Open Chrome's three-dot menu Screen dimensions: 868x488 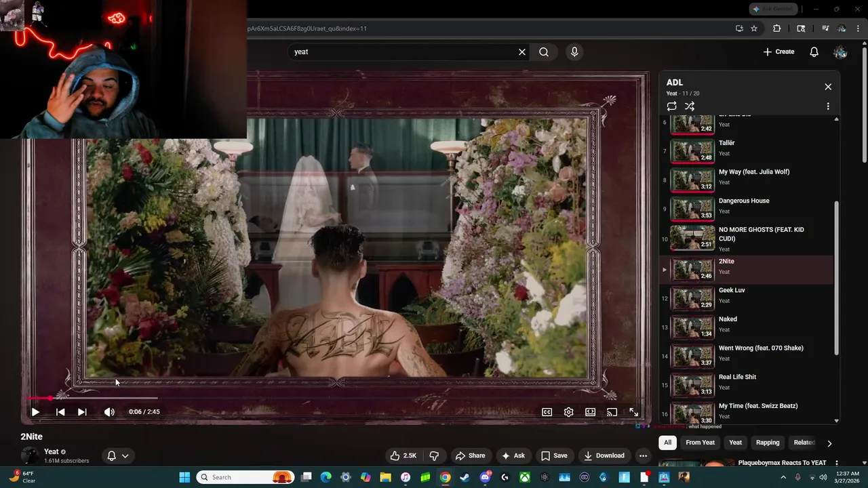tap(858, 28)
